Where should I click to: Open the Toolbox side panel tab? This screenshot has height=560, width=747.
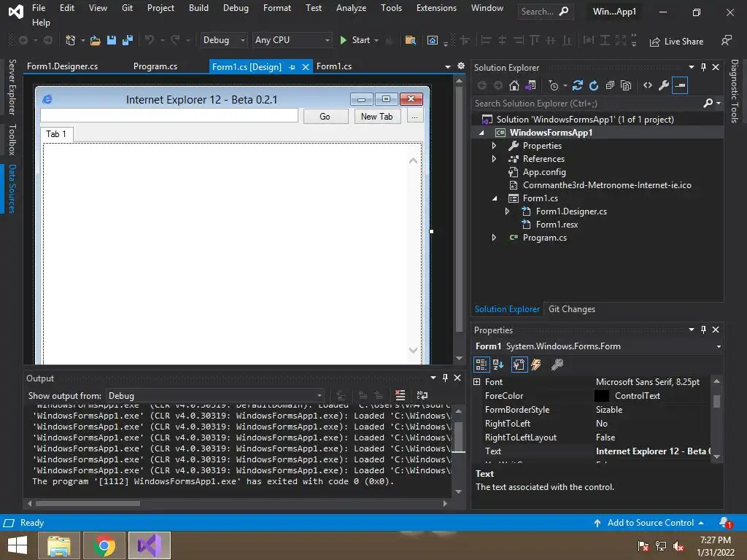tap(12, 139)
